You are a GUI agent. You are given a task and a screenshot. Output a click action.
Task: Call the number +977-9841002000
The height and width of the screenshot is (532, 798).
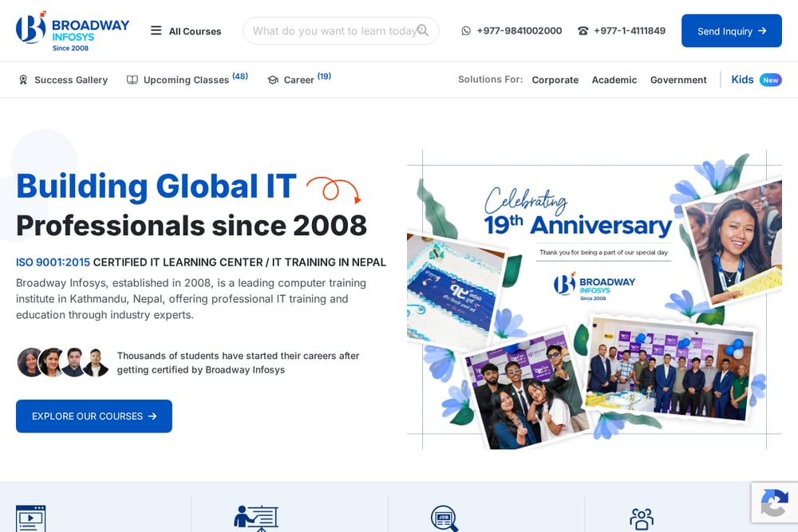point(519,30)
